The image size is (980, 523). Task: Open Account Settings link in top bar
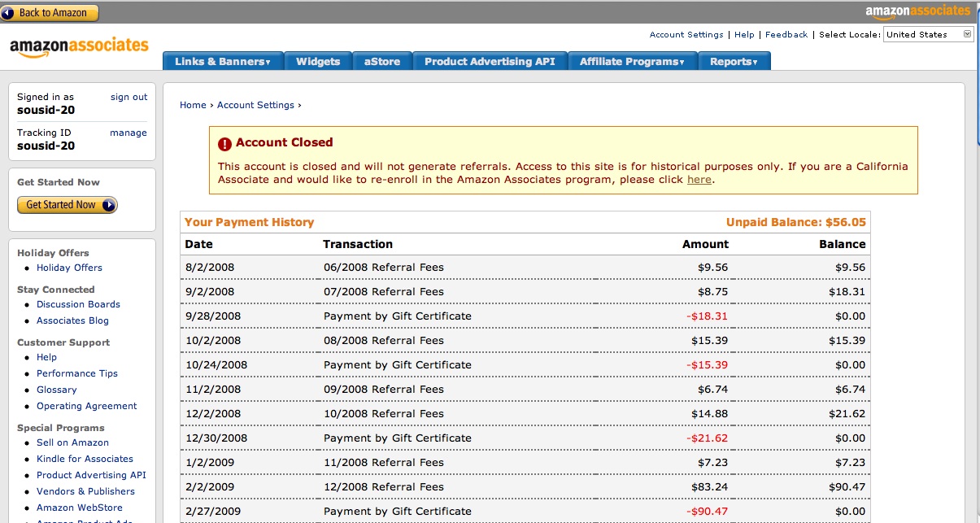686,35
